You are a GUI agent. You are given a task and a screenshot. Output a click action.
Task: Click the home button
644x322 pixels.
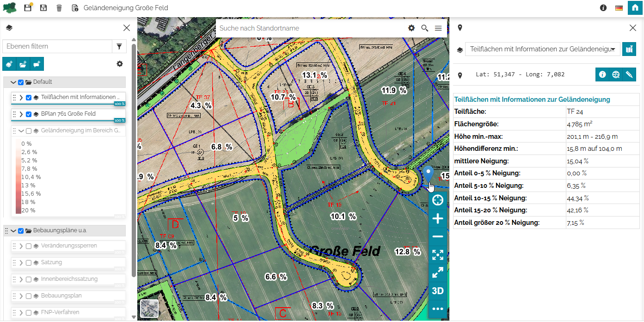[635, 8]
